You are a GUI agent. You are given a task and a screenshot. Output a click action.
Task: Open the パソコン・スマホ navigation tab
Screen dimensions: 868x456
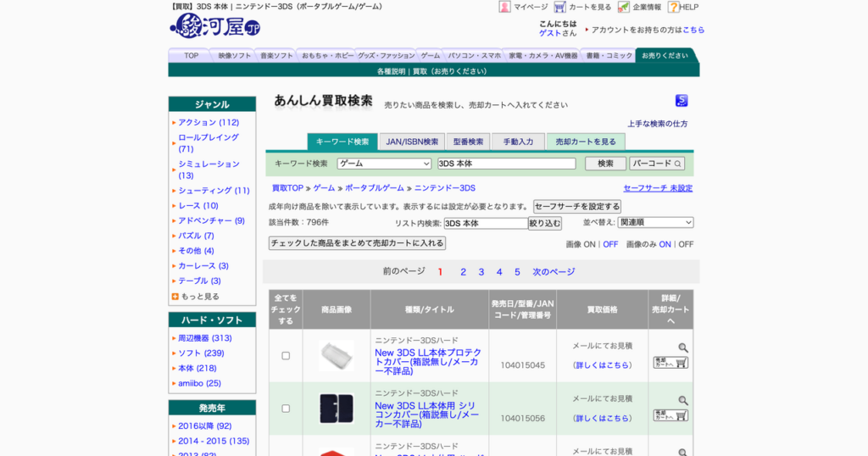tap(475, 55)
